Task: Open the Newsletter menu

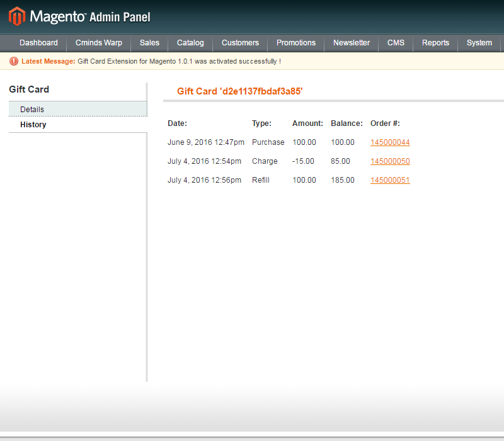Action: click(x=352, y=43)
